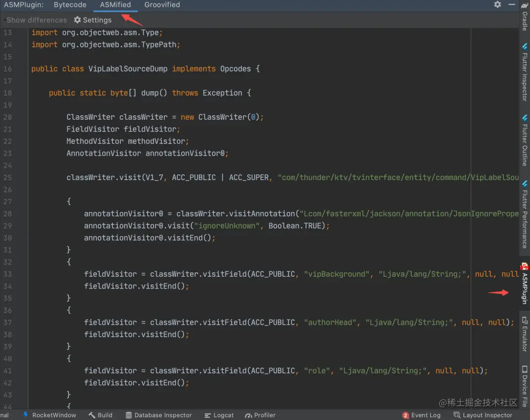
Task: Toggle the ASMPlugin side panel
Action: pyautogui.click(x=525, y=284)
